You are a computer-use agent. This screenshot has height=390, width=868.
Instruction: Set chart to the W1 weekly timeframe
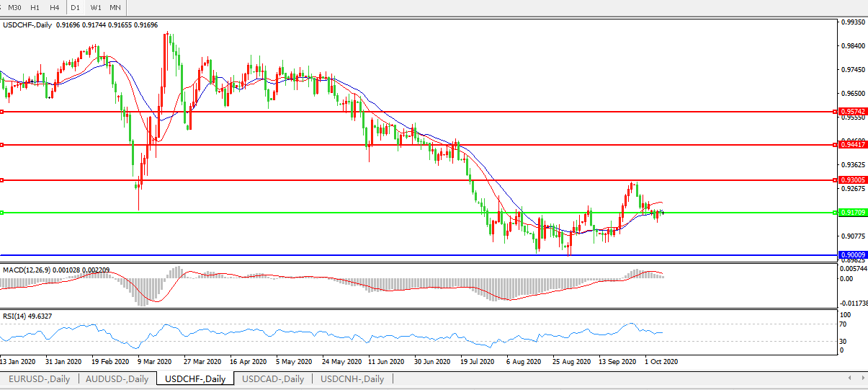coord(96,7)
